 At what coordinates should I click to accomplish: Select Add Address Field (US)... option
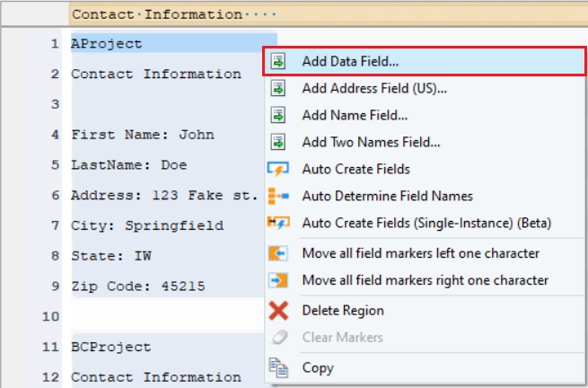point(374,89)
